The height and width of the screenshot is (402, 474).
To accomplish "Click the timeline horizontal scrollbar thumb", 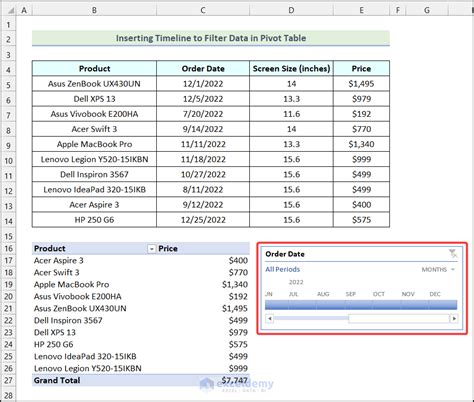I will (399, 319).
